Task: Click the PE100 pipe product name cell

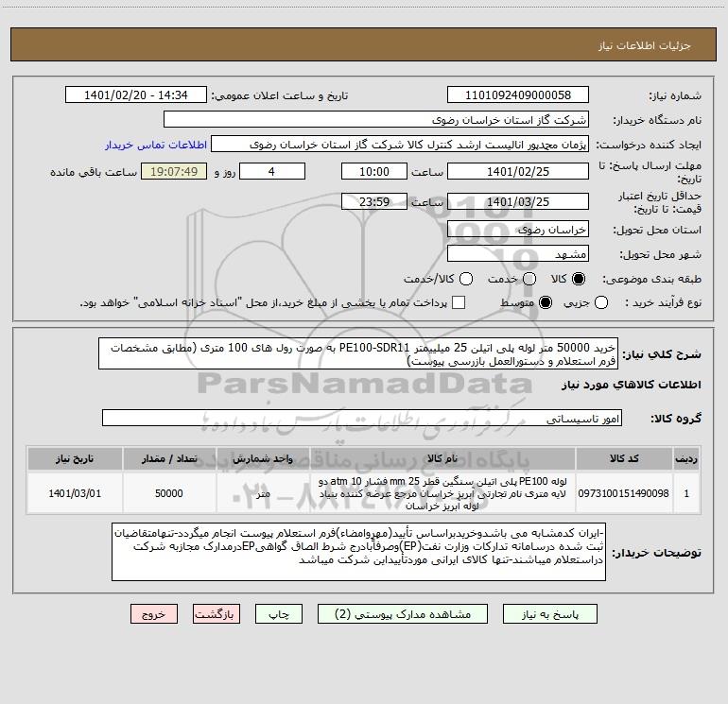Action: pos(442,493)
